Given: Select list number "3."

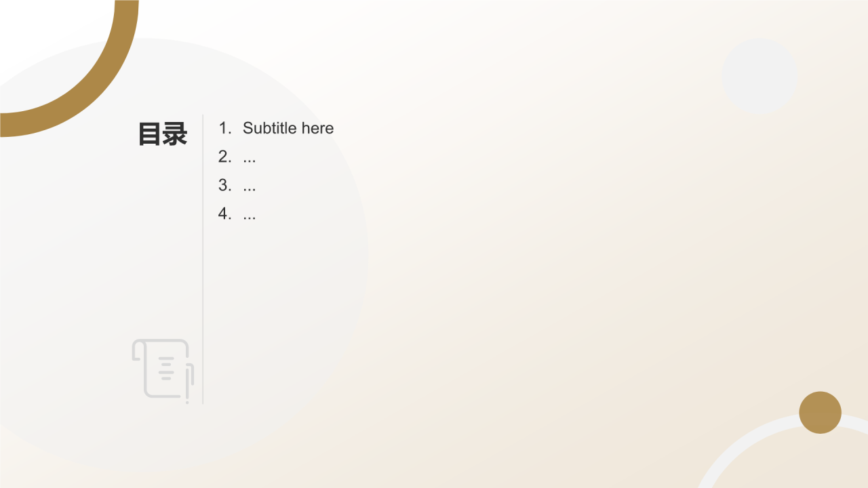Looking at the screenshot, I should (225, 185).
